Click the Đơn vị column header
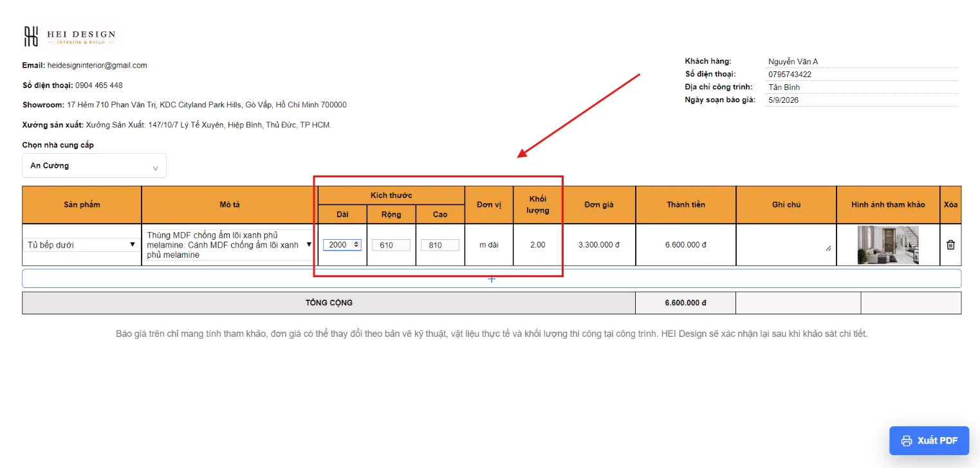 tap(489, 204)
